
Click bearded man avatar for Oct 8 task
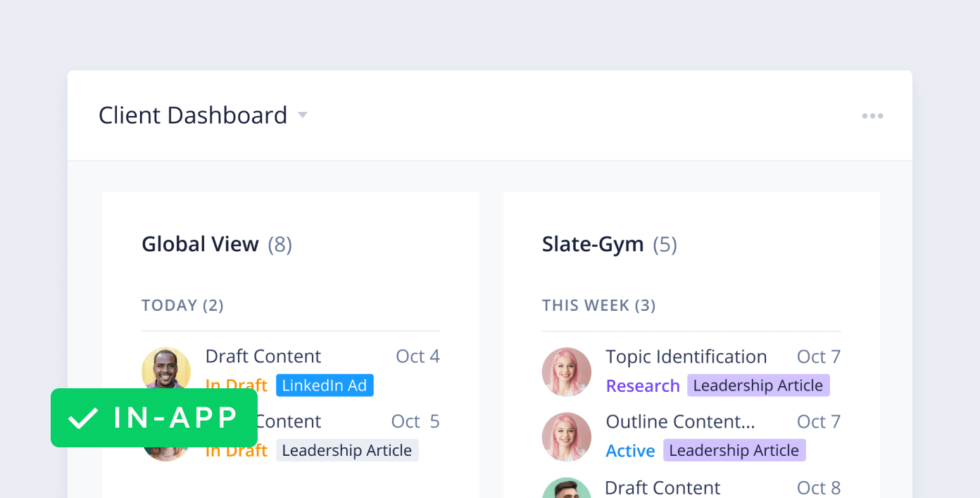pos(567,490)
